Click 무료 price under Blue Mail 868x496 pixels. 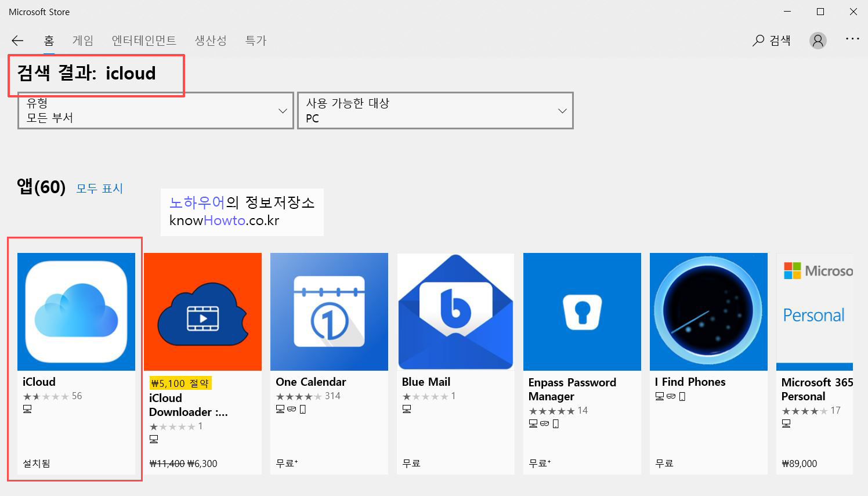point(411,464)
